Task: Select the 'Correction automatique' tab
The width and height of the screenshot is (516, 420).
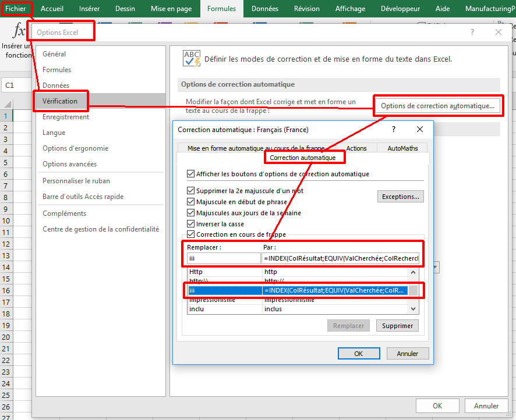Action: [x=303, y=158]
